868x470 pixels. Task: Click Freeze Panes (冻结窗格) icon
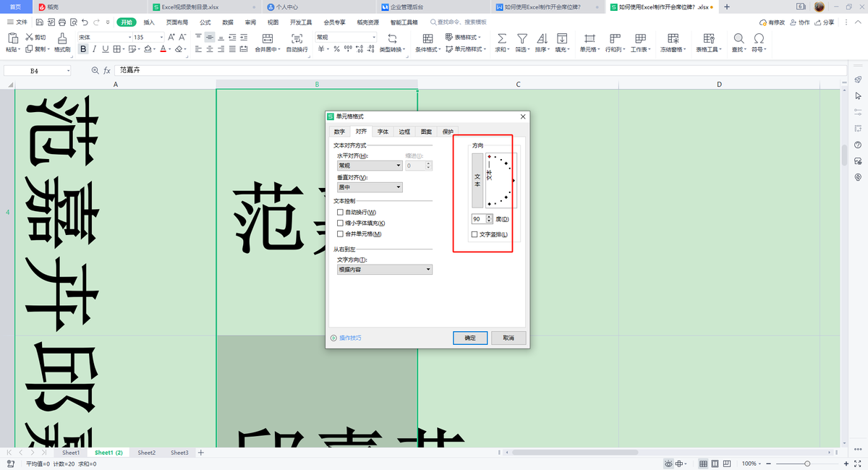point(673,38)
